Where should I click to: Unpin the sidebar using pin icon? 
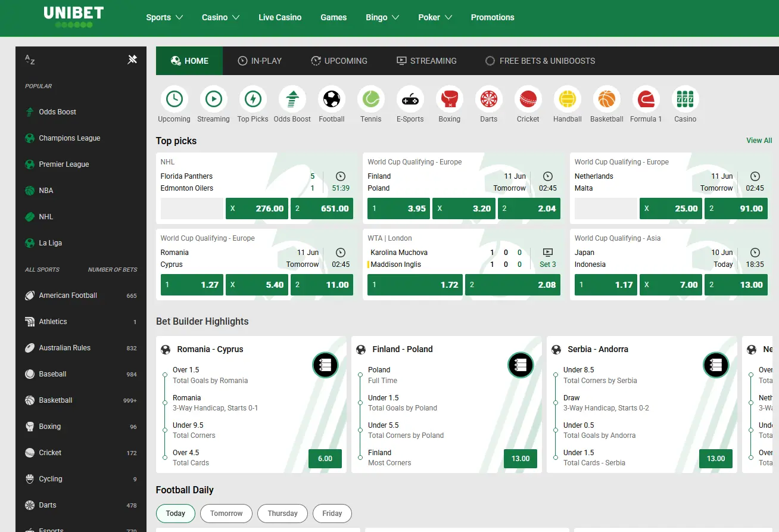click(132, 60)
